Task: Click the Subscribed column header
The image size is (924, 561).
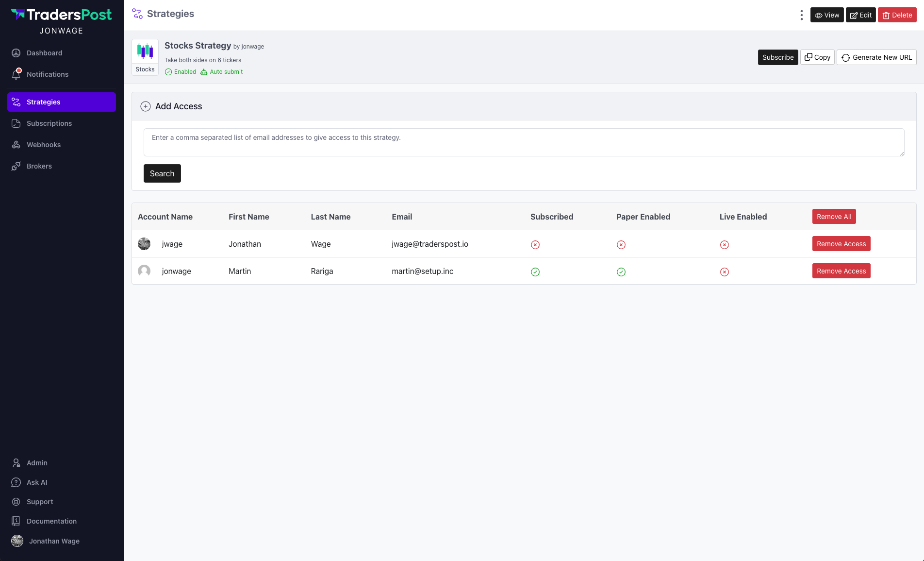Action: [x=552, y=217]
